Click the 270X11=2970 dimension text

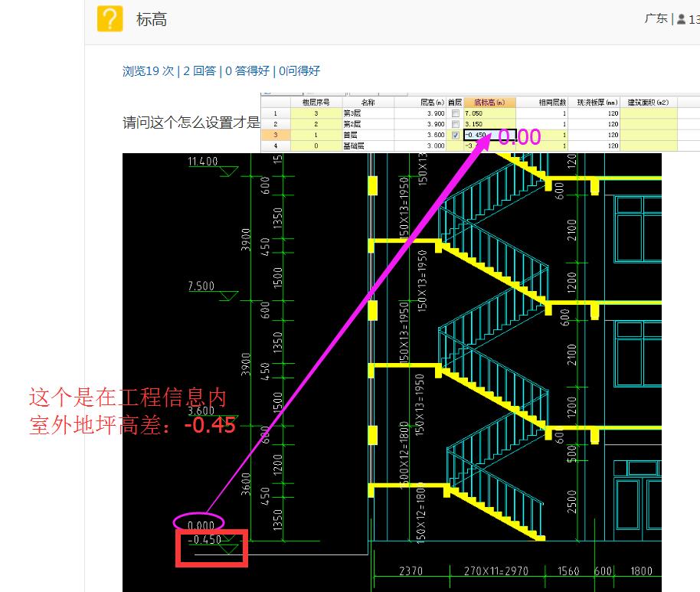tap(496, 571)
